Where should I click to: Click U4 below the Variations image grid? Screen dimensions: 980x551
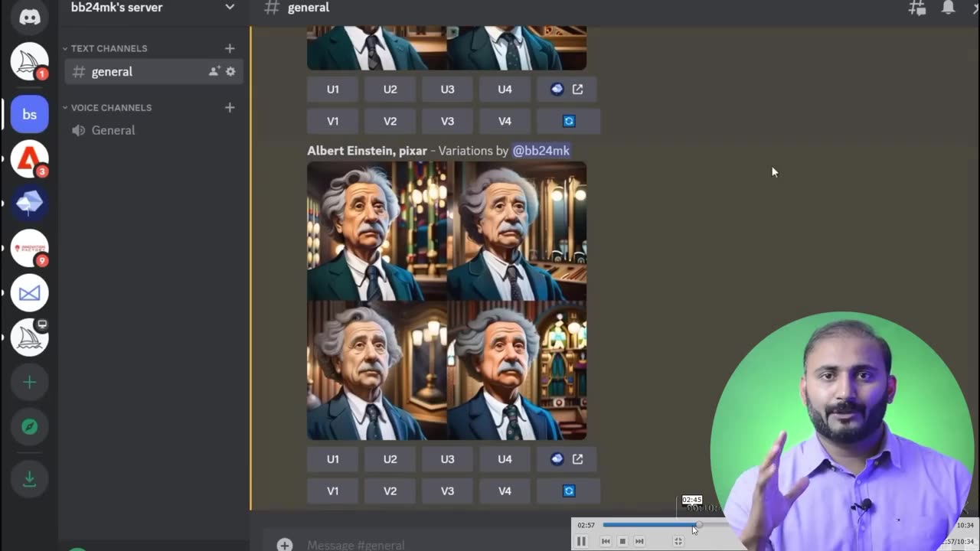(x=505, y=459)
